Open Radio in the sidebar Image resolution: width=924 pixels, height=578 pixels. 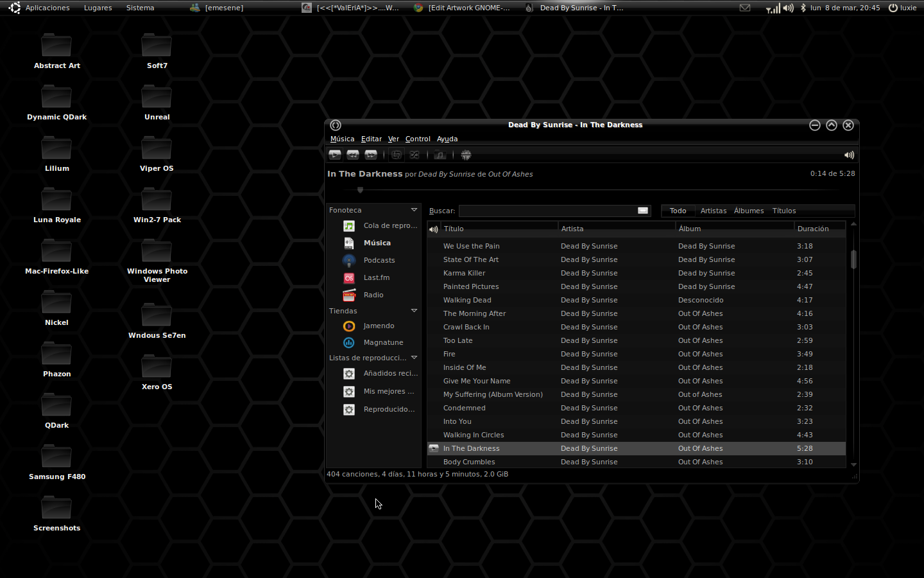[373, 295]
